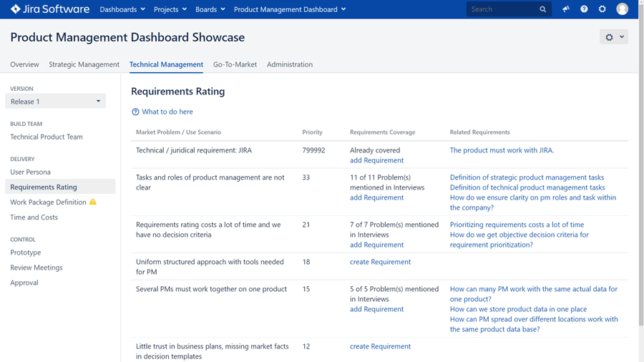Open The product must work with JIRA link

[502, 150]
